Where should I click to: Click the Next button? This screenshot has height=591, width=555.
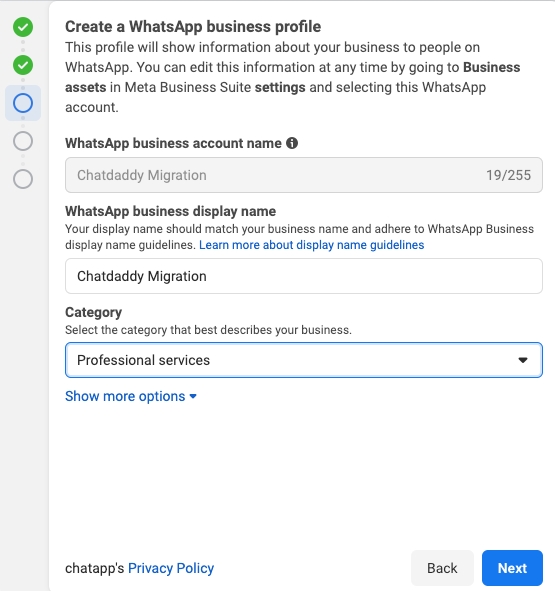[x=512, y=568]
